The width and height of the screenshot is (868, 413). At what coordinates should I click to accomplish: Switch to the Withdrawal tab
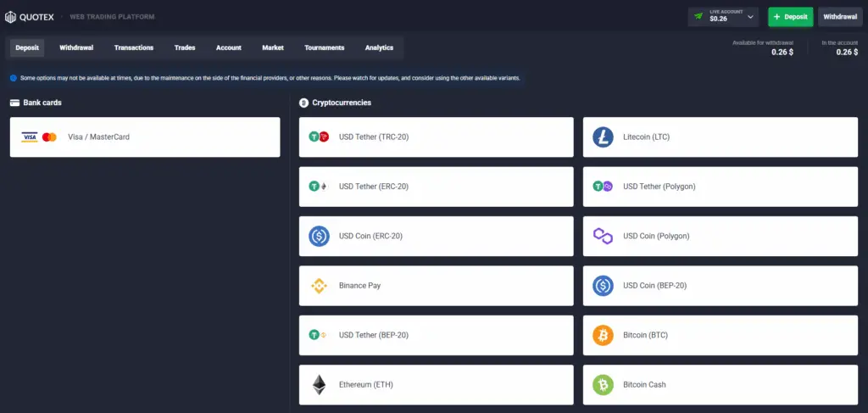click(x=76, y=47)
